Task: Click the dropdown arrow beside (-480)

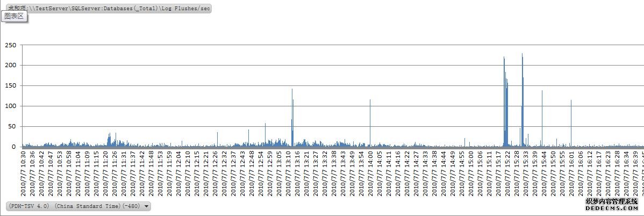Action: (x=146, y=206)
